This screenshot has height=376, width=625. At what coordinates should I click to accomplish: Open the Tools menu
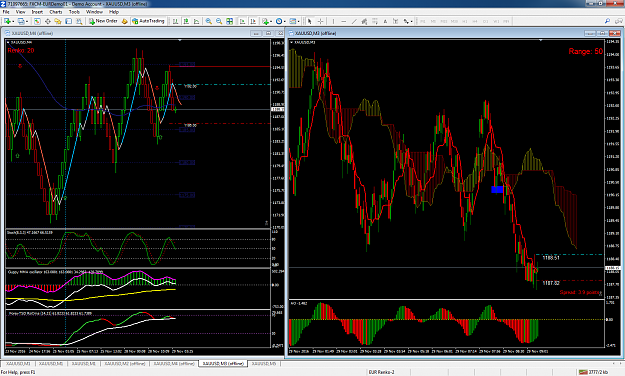74,12
